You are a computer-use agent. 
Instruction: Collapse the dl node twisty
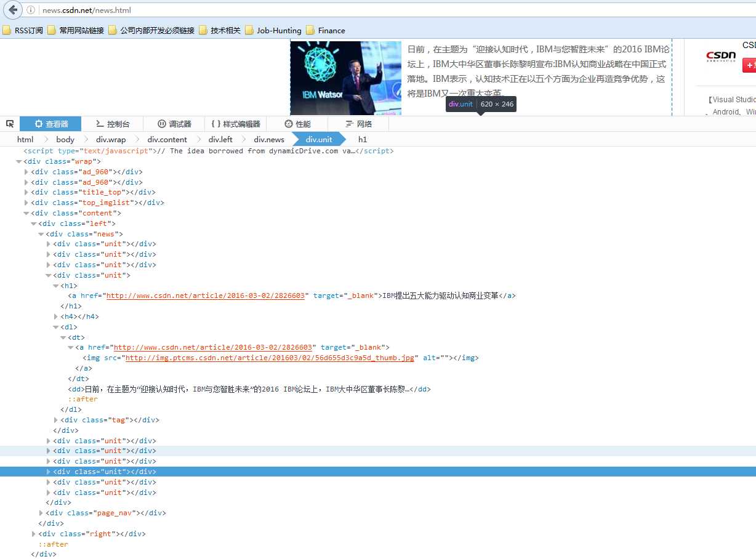tap(56, 327)
